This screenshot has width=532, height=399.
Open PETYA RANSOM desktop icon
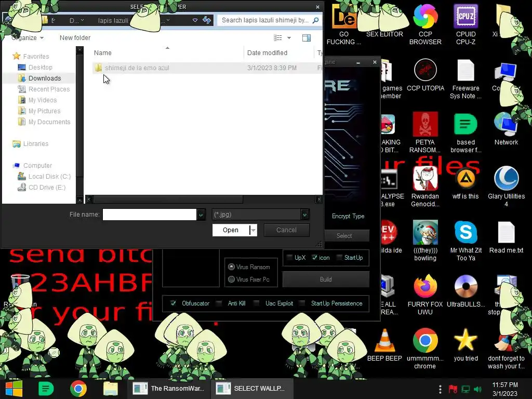pos(425,132)
